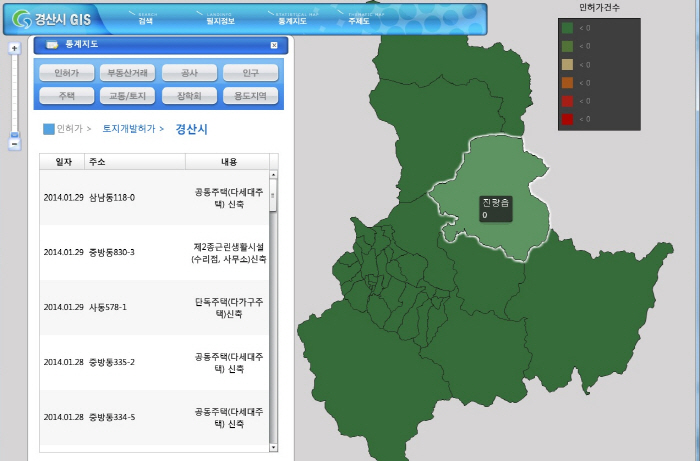Click the table scrollbar thumb
The height and width of the screenshot is (461, 700).
tap(273, 195)
